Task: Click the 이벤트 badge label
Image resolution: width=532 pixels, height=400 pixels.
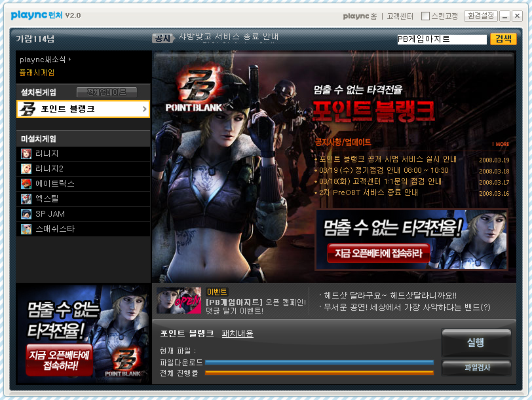Action: coord(217,292)
